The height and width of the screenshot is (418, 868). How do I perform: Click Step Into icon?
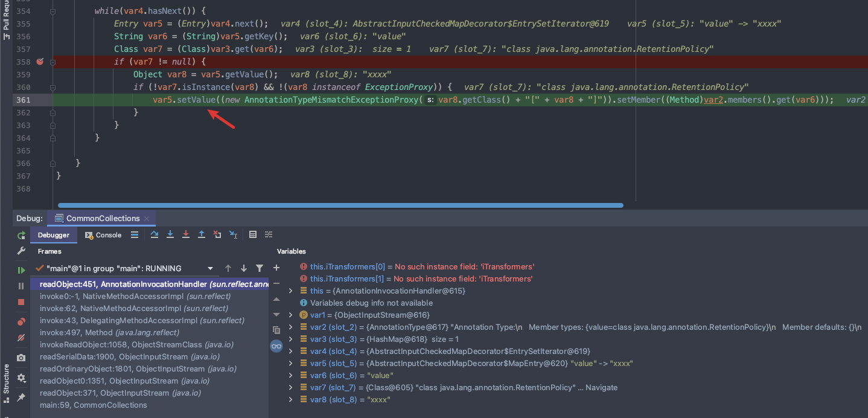[x=170, y=235]
